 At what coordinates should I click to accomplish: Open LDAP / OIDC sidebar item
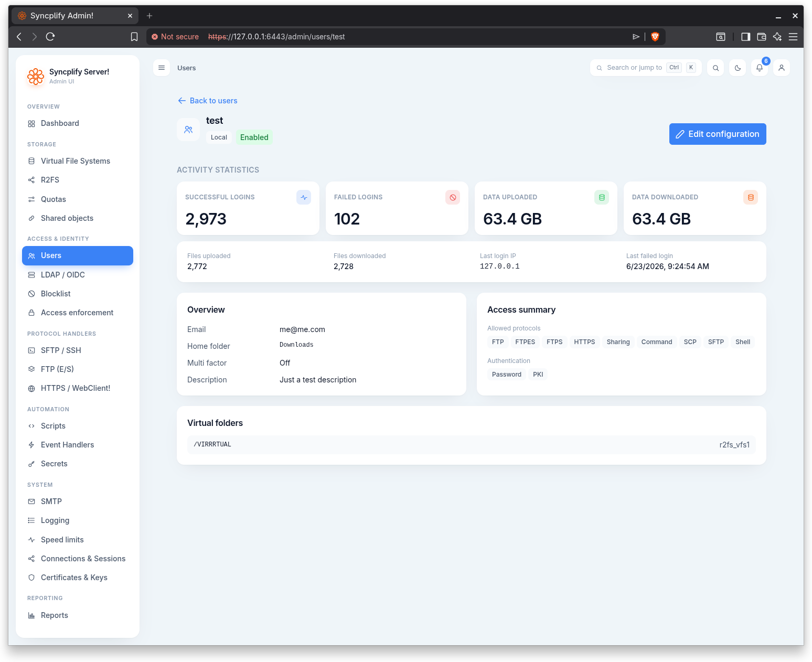click(78, 275)
